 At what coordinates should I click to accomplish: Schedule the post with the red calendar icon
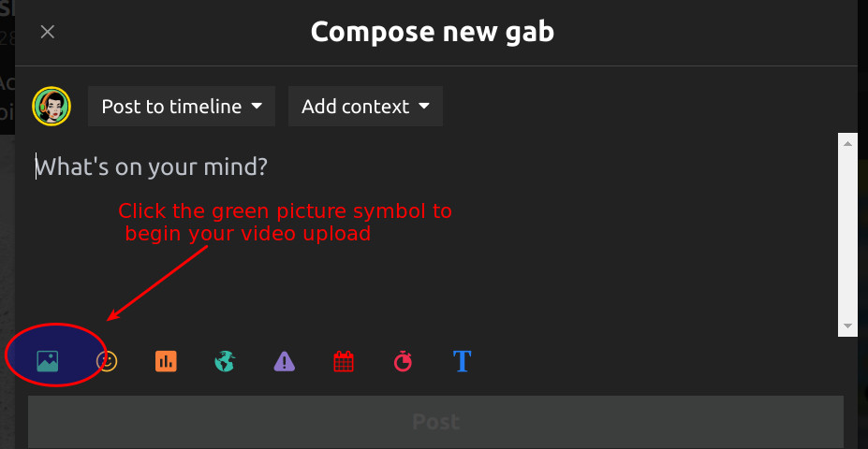coord(344,361)
